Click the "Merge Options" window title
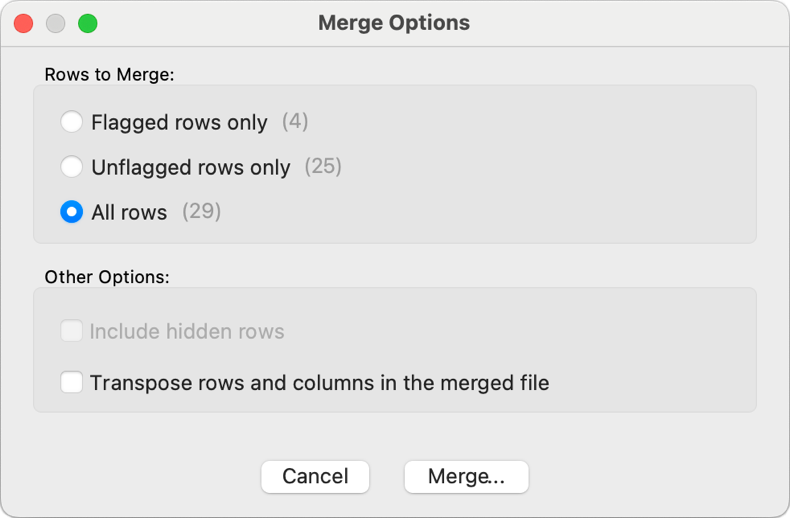Screen dimensions: 790x518 (394, 22)
